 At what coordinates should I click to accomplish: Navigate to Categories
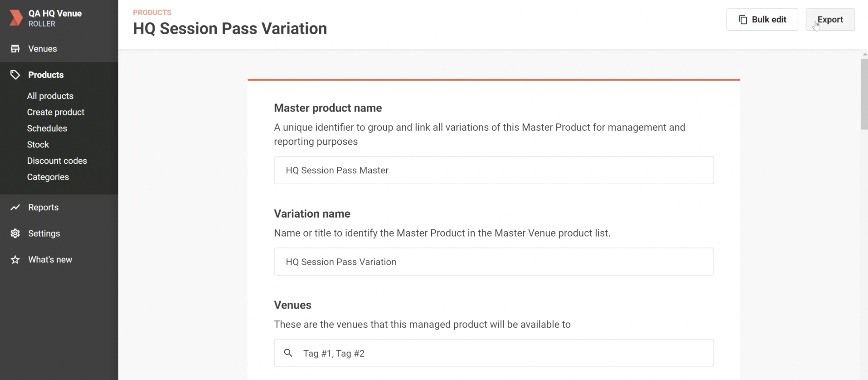coord(48,177)
